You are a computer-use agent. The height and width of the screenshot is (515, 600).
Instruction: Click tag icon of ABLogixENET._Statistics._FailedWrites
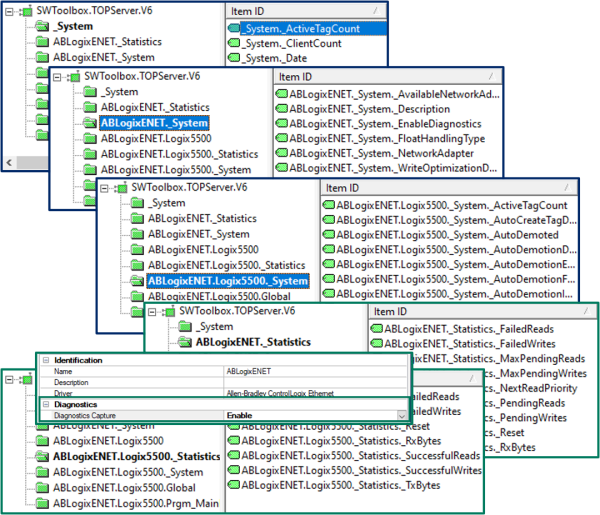[377, 343]
